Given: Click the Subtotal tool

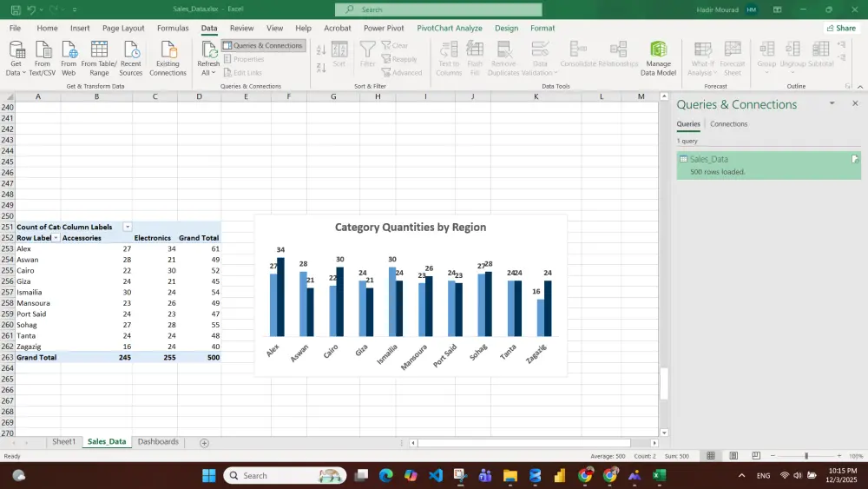Looking at the screenshot, I should pos(821,54).
